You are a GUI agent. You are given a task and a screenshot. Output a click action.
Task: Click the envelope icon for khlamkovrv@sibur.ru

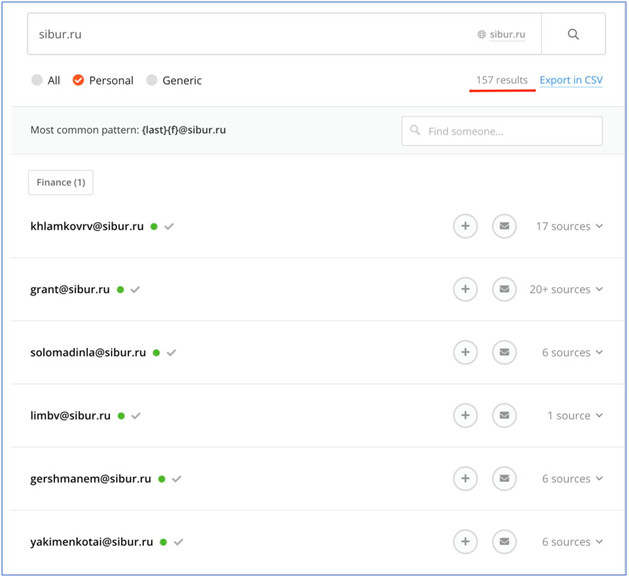[505, 227]
